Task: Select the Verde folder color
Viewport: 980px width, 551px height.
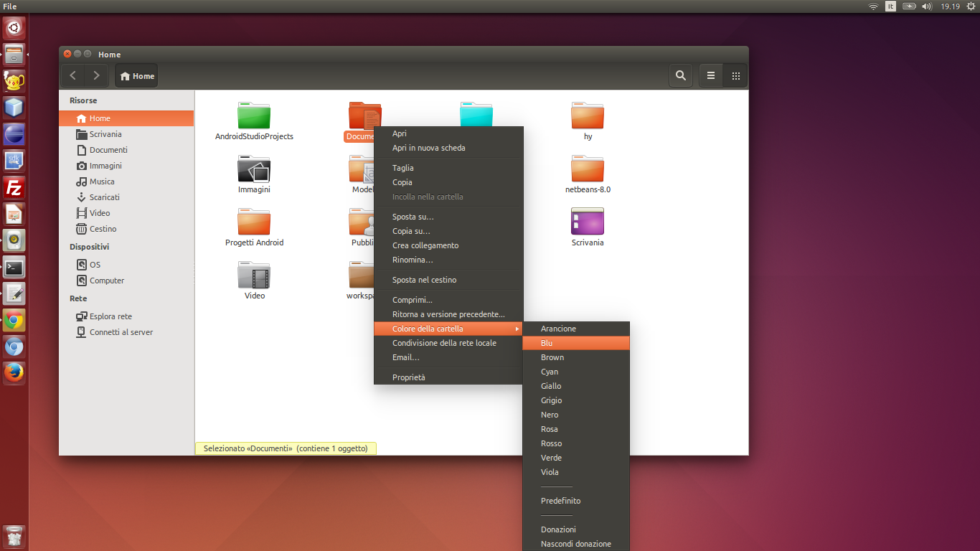Action: click(551, 457)
